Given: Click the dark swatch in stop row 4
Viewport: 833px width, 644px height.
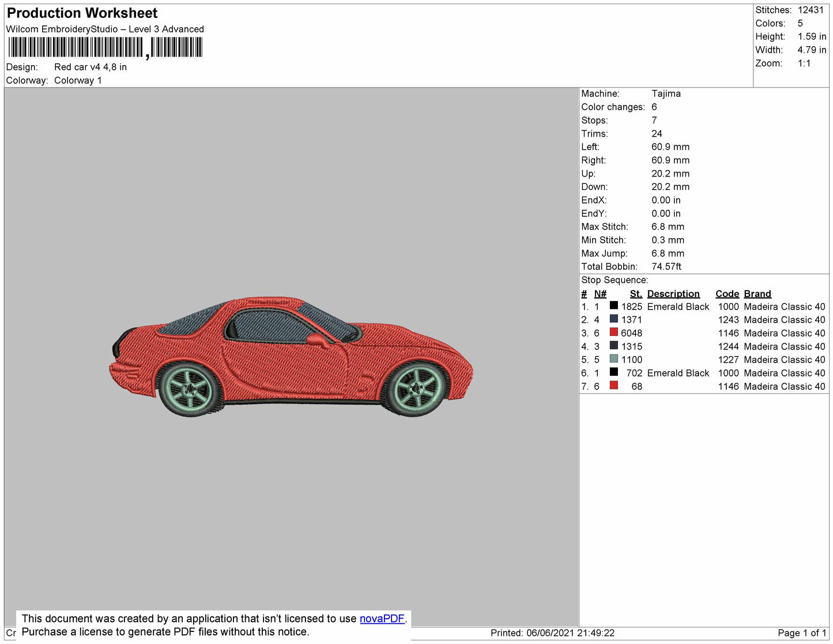Looking at the screenshot, I should tap(614, 345).
